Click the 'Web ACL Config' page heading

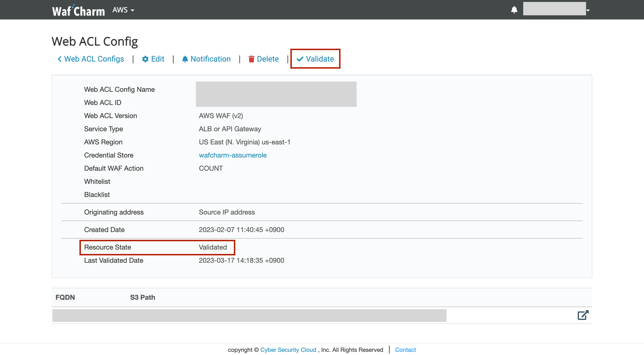pos(95,41)
